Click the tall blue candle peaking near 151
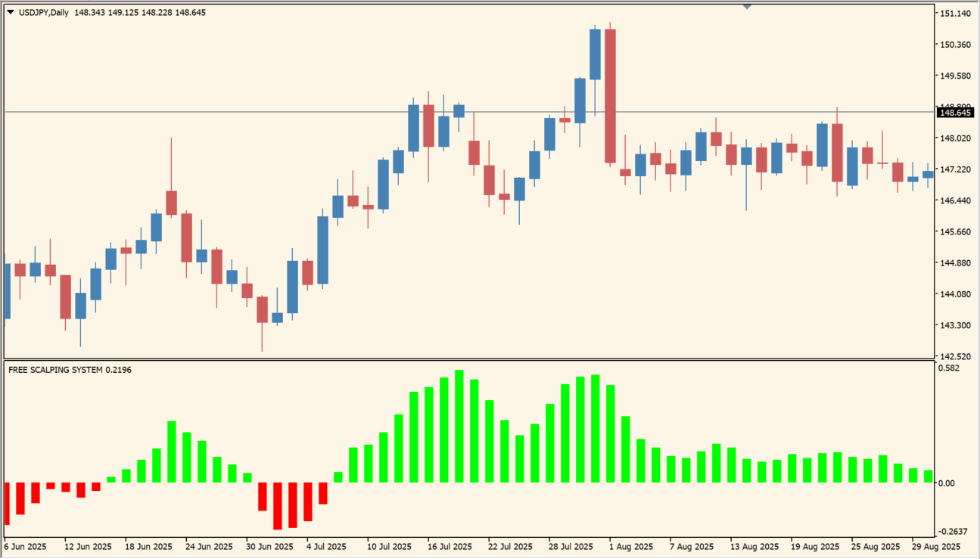The width and height of the screenshot is (980, 559). tap(595, 54)
